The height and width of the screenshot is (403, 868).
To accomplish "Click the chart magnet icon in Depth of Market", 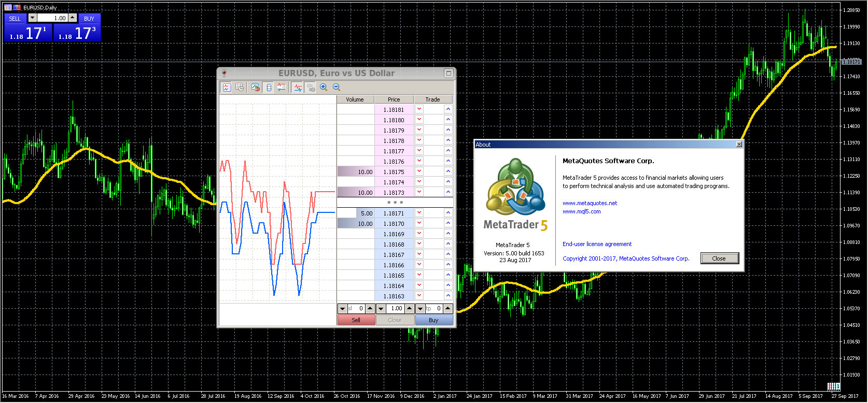I will (256, 88).
